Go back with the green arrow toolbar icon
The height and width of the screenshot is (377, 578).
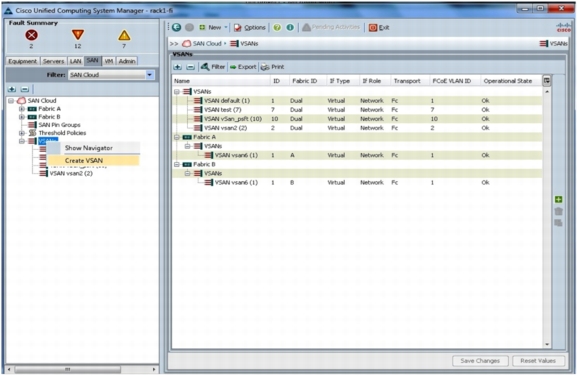tap(177, 27)
